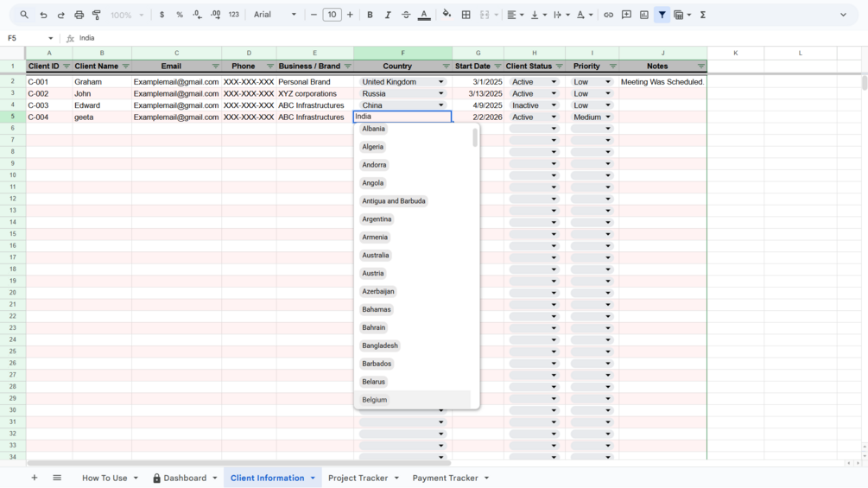Decrease decimal places
The height and width of the screenshot is (488, 868).
(197, 15)
